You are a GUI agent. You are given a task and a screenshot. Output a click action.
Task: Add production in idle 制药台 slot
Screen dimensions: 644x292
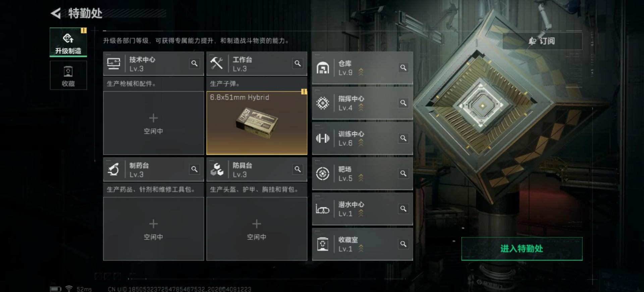click(154, 229)
